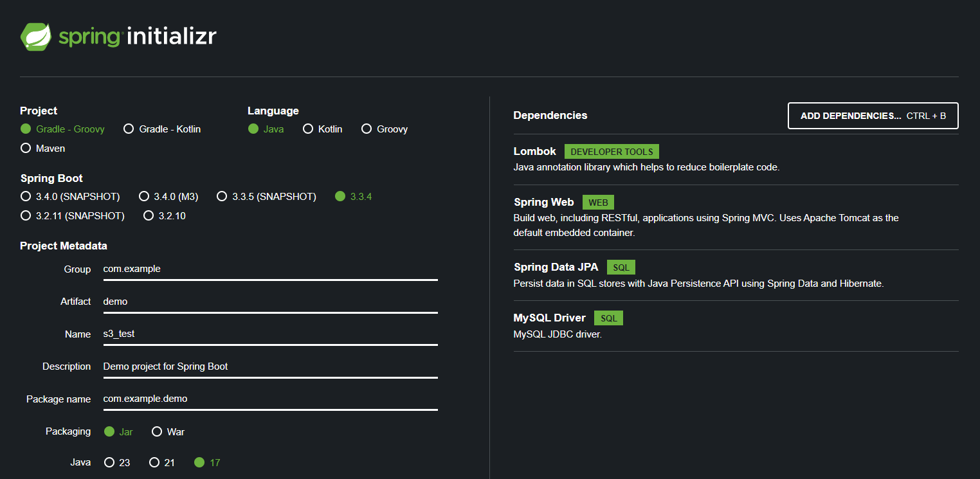
Task: Choose Maven as project type
Action: 43,149
